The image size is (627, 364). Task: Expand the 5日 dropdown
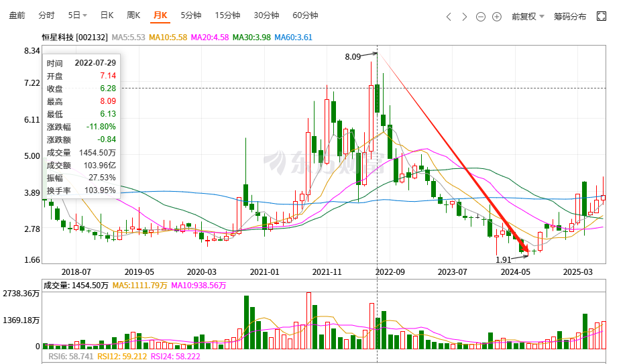coord(77,15)
